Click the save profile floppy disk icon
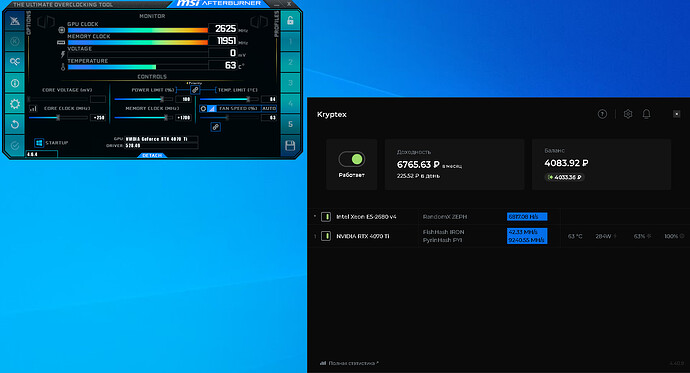 [x=290, y=146]
